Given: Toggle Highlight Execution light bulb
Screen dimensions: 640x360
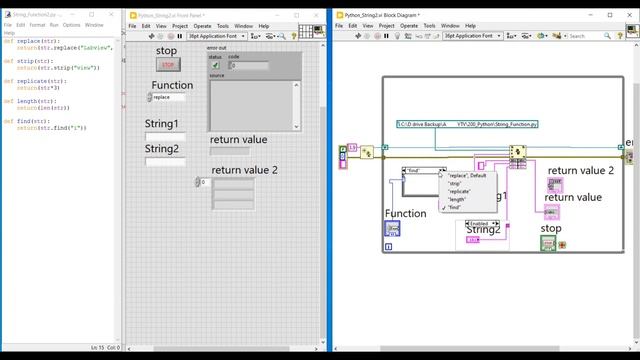Looking at the screenshot, I should [x=397, y=36].
